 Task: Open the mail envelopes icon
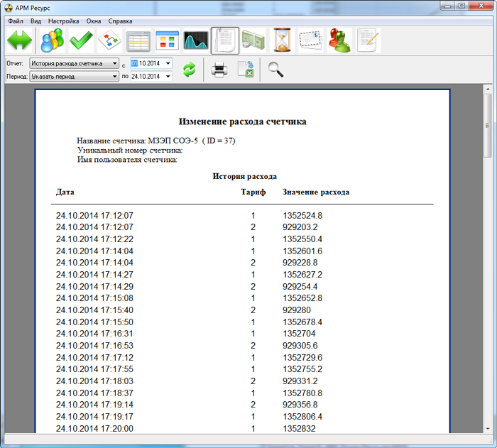pyautogui.click(x=311, y=40)
